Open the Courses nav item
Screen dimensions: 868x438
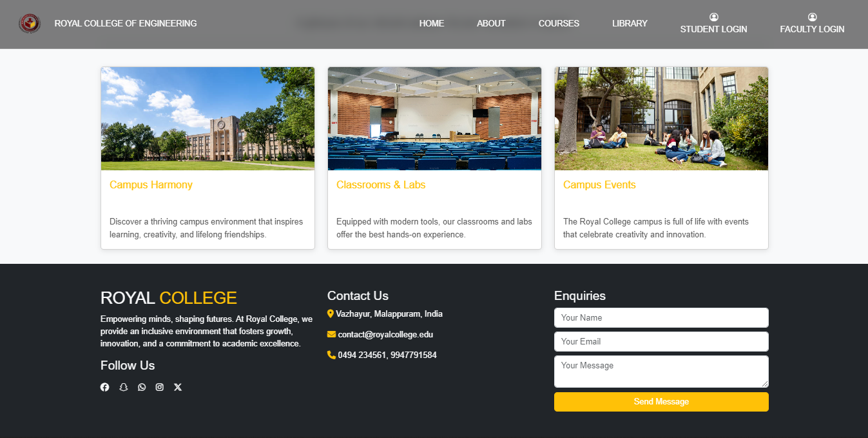559,23
